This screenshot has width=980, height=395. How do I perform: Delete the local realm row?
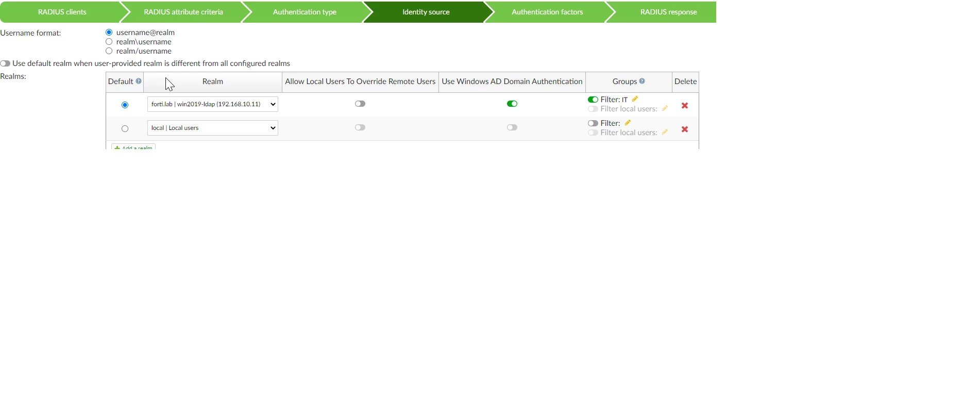[x=685, y=129]
